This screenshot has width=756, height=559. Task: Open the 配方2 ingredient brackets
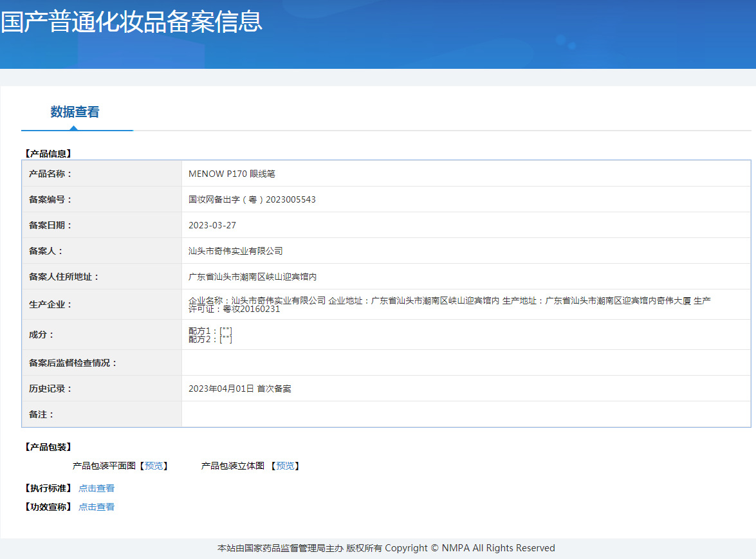225,339
